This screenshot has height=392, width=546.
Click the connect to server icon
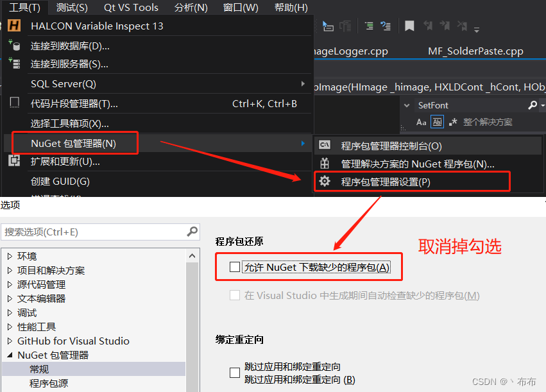click(14, 63)
